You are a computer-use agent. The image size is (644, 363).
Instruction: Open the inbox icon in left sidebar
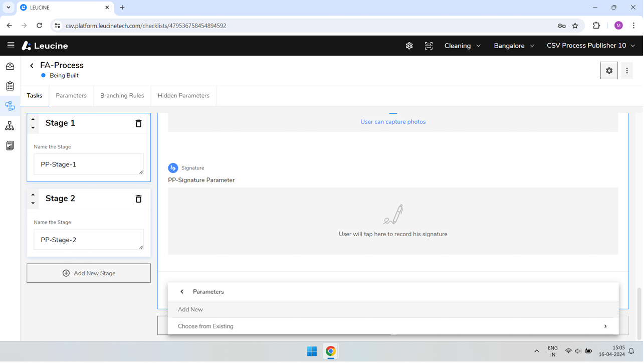tap(10, 66)
